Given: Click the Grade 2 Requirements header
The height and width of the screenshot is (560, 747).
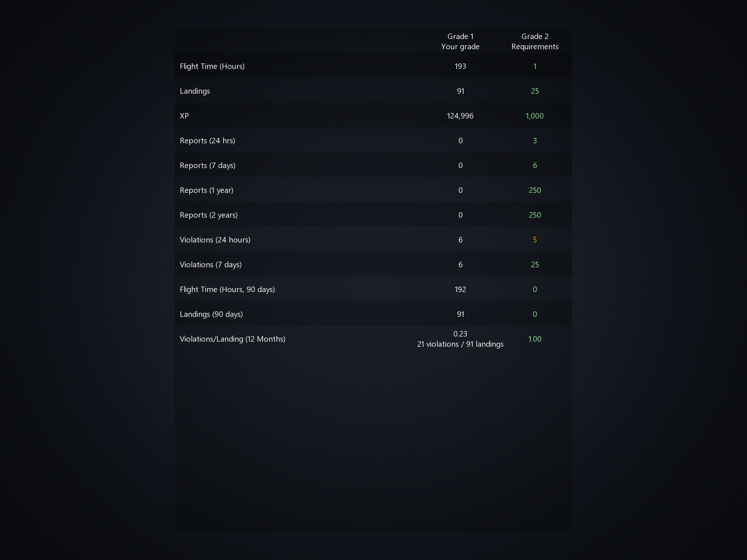Looking at the screenshot, I should [535, 42].
